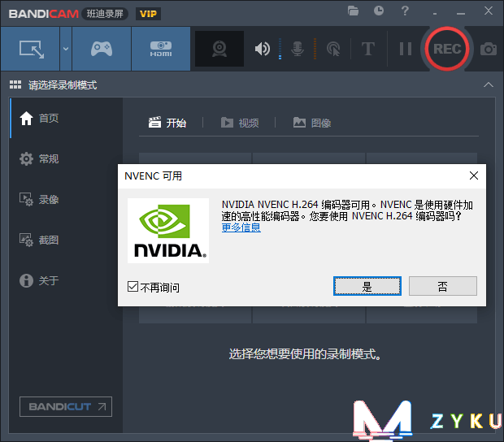Switch to 视频 tab
504x442 pixels.
pos(240,123)
